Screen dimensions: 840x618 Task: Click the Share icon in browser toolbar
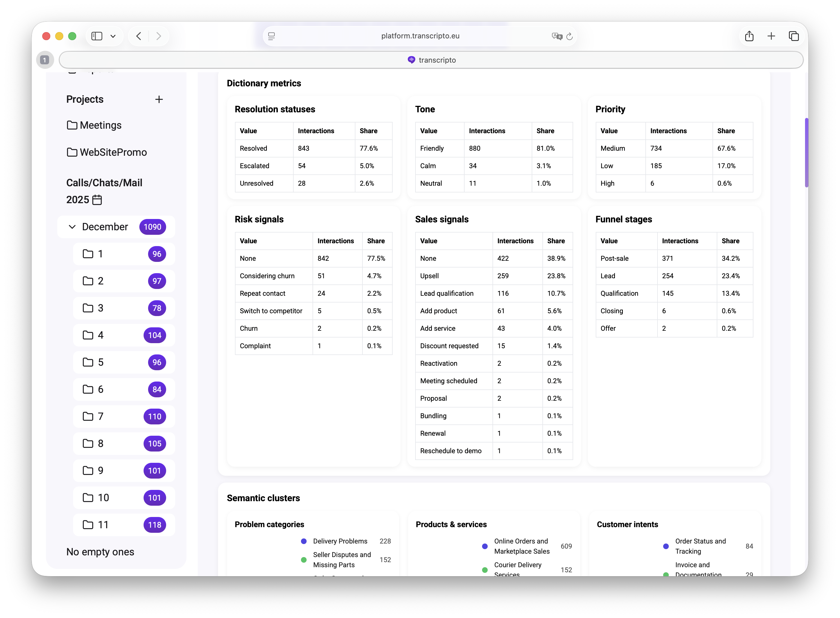(749, 36)
